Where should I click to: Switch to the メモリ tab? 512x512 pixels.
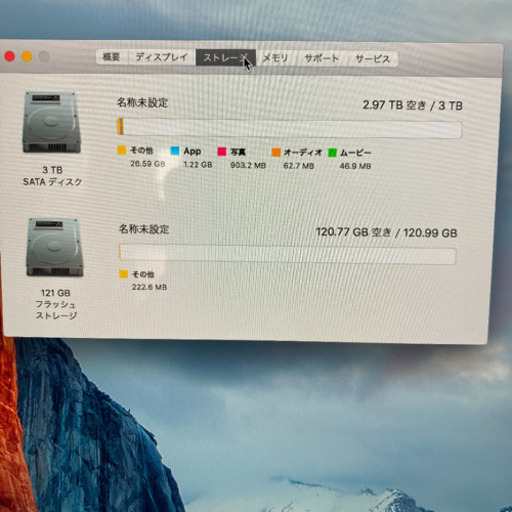click(x=276, y=58)
